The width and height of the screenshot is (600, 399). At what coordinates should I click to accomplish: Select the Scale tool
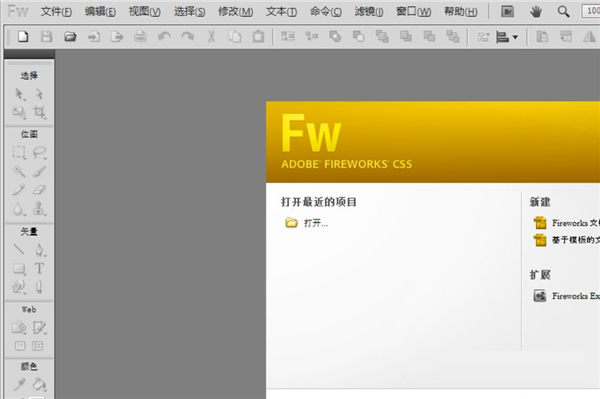[19, 112]
